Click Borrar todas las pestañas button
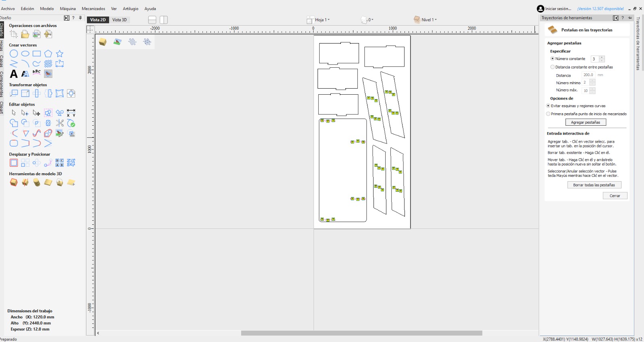The image size is (644, 342). 594,185
